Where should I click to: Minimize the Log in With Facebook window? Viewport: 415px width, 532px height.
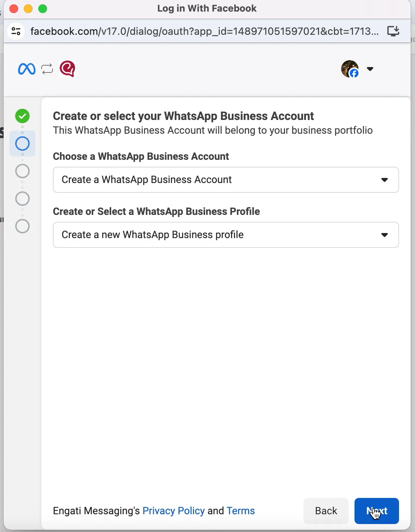pos(28,9)
